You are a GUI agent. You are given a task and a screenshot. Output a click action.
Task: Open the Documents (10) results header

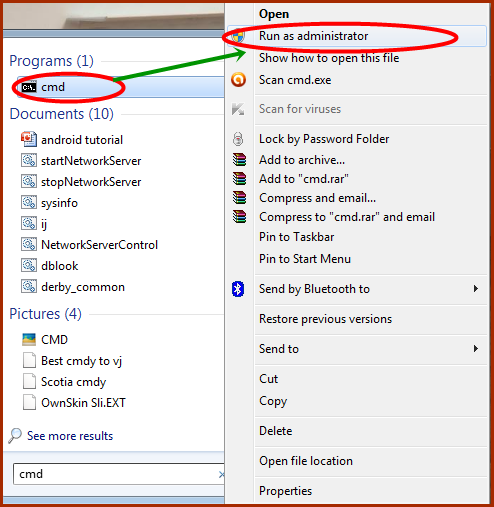pos(62,114)
